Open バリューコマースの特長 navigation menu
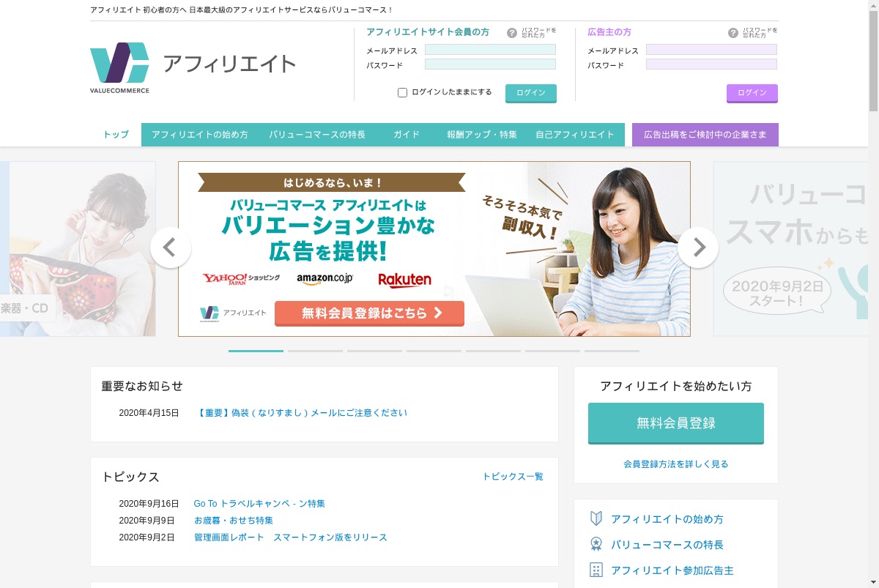Viewport: 879px width, 588px height. (x=317, y=135)
